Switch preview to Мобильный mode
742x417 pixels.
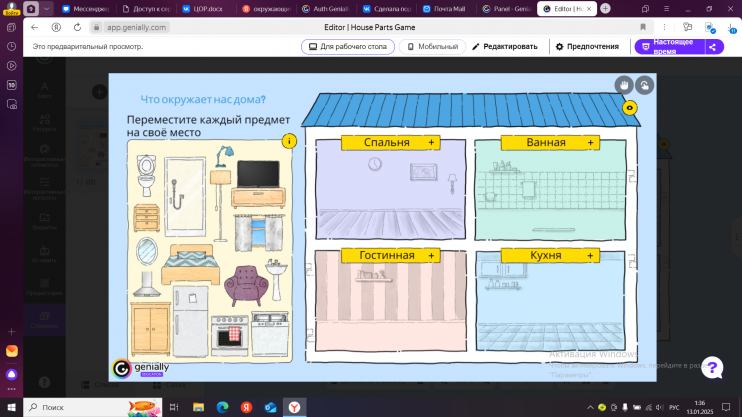pos(432,46)
